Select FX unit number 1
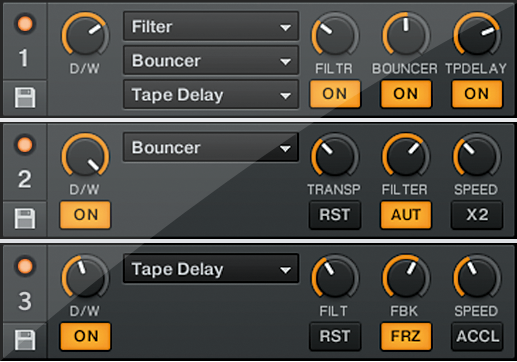 pyautogui.click(x=24, y=58)
